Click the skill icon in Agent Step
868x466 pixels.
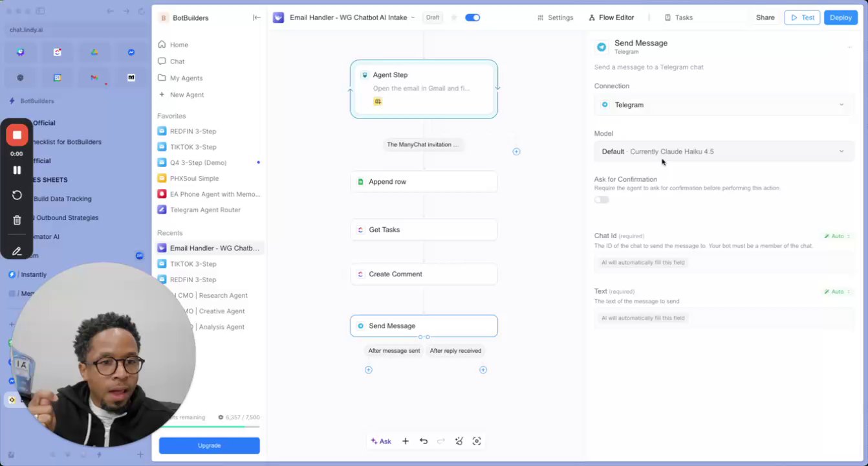tap(378, 102)
